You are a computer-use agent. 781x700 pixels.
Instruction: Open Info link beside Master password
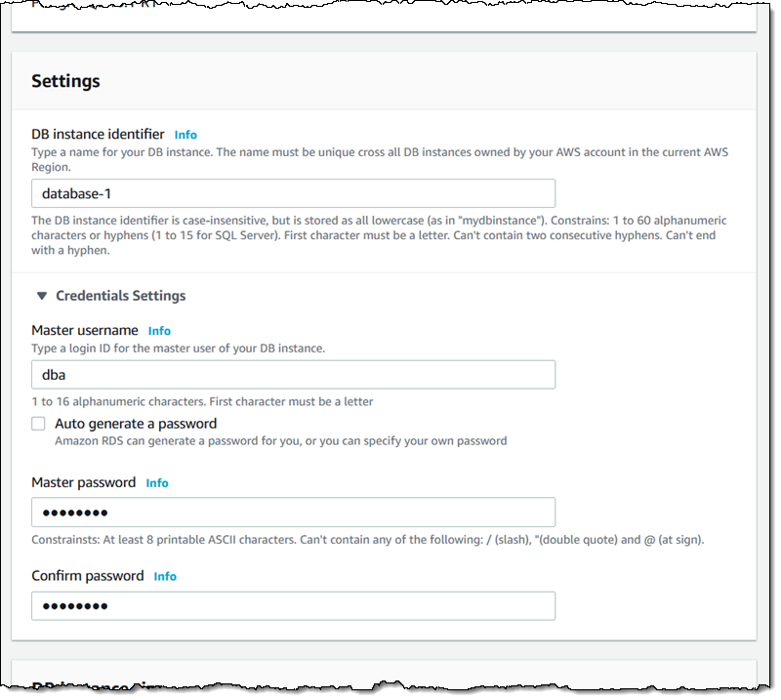(x=157, y=483)
